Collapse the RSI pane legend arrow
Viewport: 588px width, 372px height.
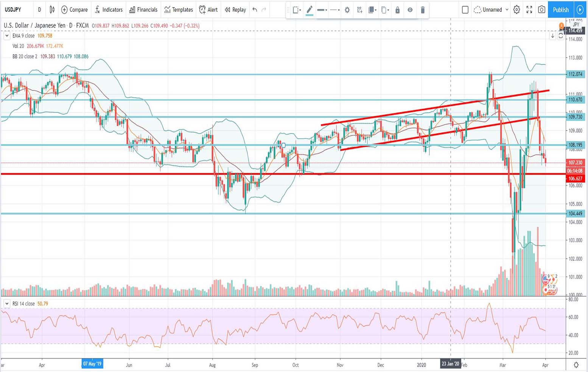pos(7,304)
